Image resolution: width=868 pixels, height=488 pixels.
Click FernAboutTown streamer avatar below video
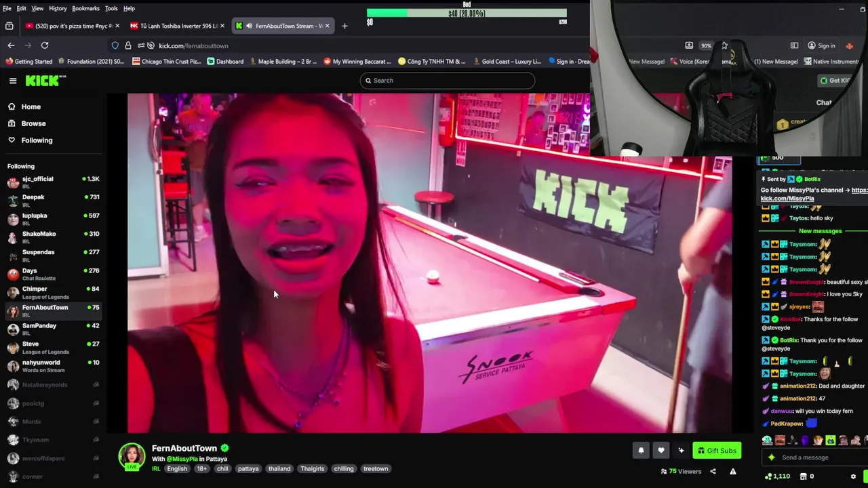tap(132, 457)
